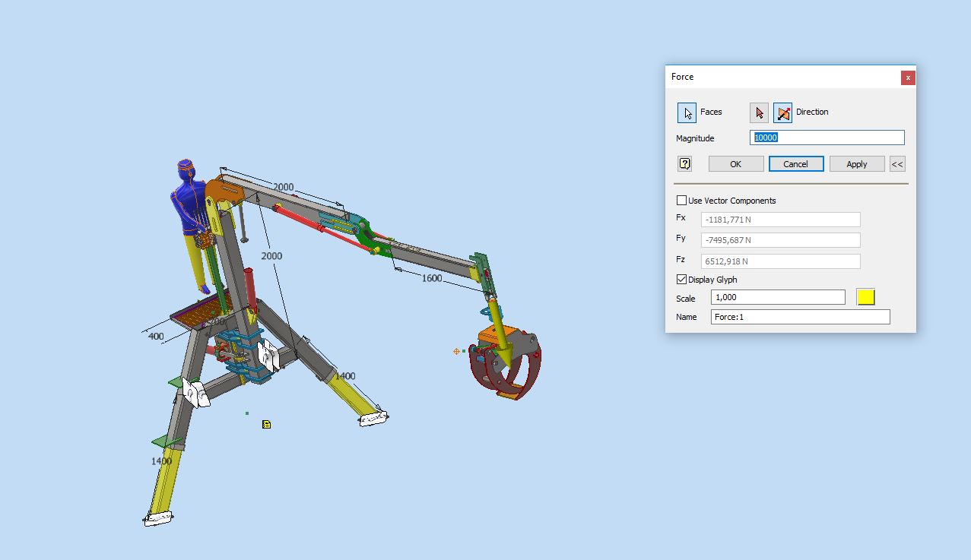The image size is (971, 560).
Task: Open the help icon in Force dialog
Action: [x=684, y=164]
